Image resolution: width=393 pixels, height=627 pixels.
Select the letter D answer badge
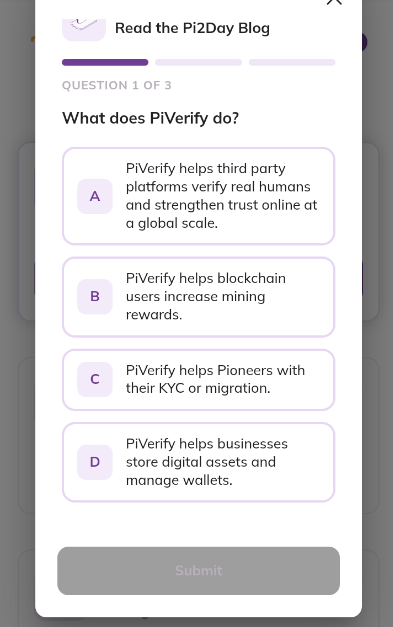pyautogui.click(x=95, y=462)
